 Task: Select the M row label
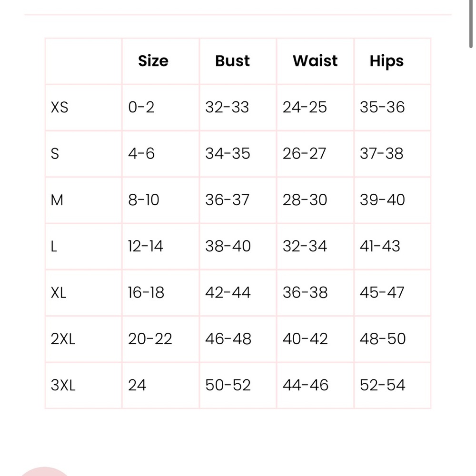(x=57, y=200)
